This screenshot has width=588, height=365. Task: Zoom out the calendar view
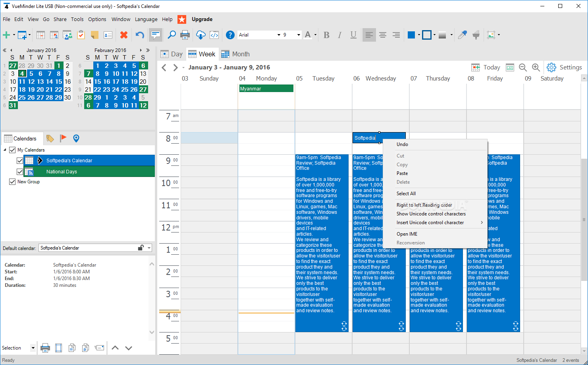523,67
